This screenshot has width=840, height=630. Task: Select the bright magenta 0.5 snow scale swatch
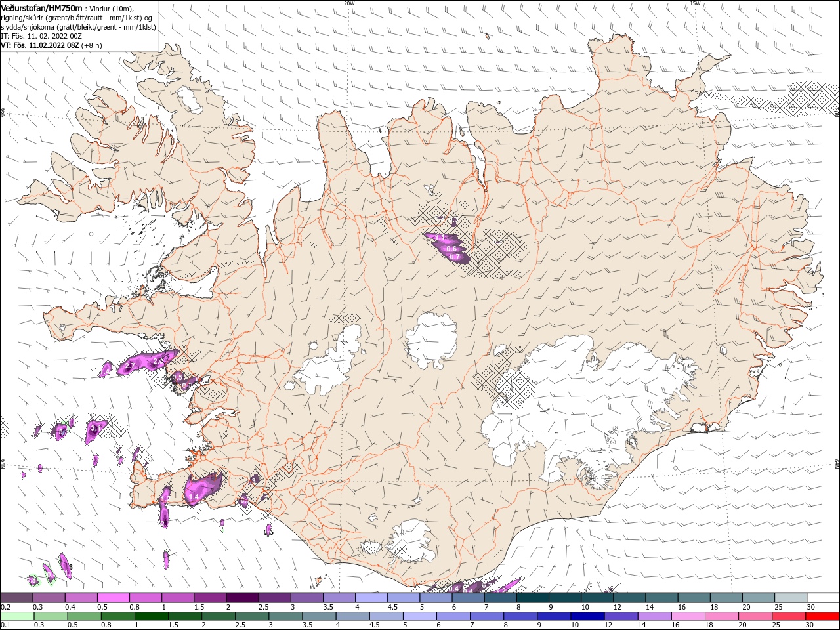click(x=113, y=598)
